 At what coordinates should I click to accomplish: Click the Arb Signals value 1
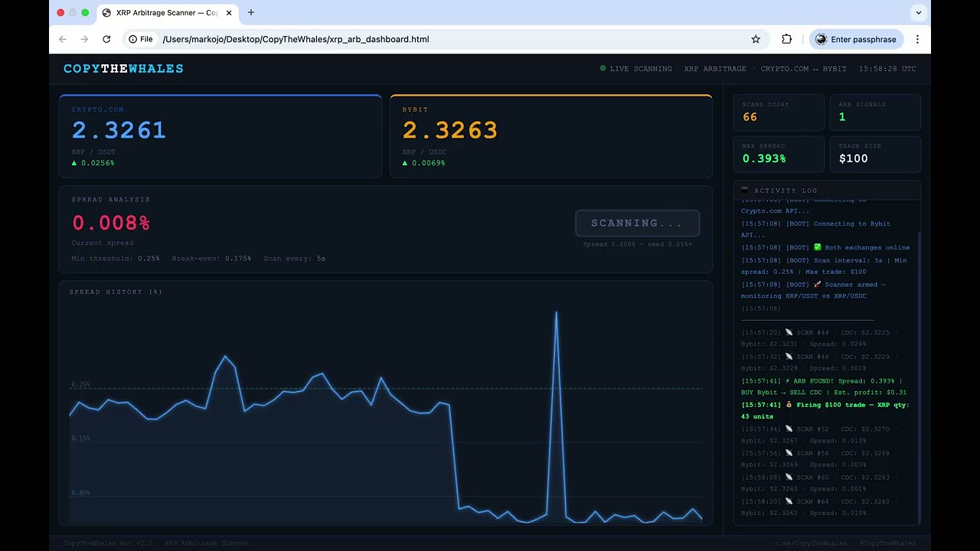pos(842,117)
